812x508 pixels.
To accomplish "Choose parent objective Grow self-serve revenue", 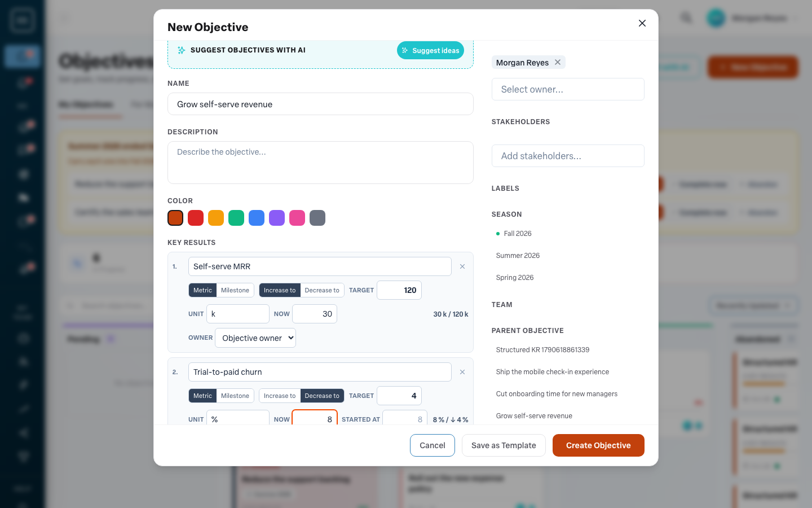I will [568, 416].
